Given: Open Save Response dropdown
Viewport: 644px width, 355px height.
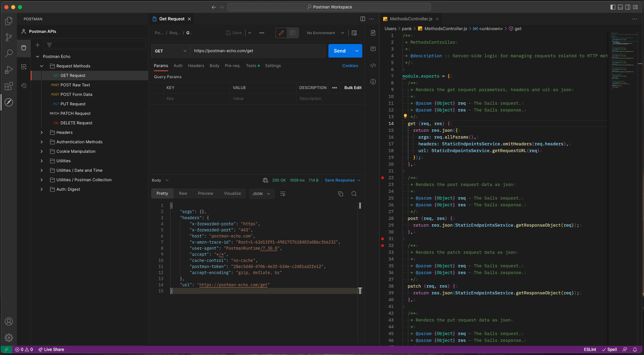Looking at the screenshot, I should pyautogui.click(x=342, y=180).
